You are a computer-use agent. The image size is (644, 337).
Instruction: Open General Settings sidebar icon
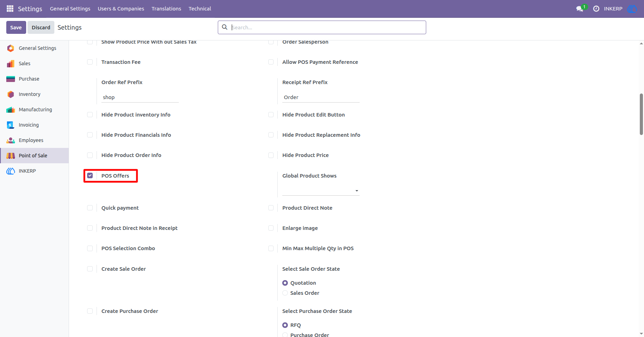click(x=11, y=48)
